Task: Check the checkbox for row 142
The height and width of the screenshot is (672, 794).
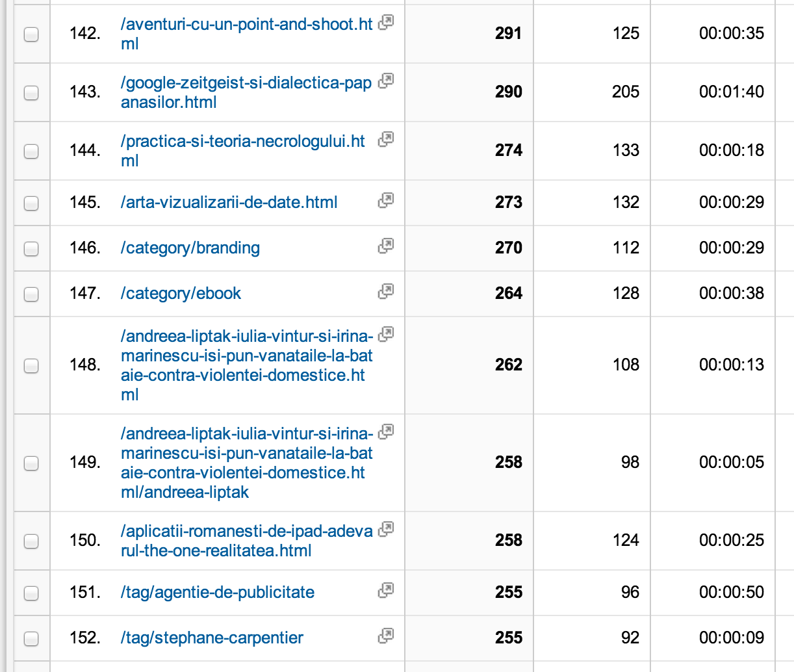Action: tap(31, 34)
